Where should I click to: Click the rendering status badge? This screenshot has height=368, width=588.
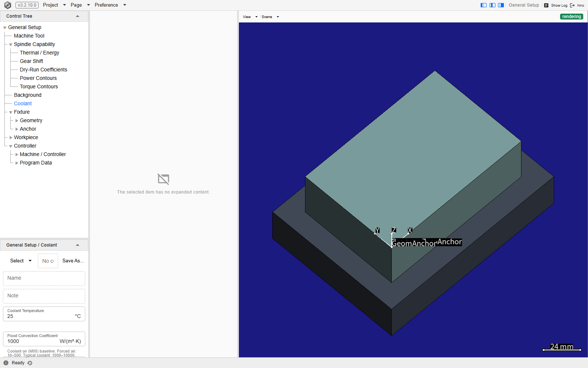click(x=571, y=17)
